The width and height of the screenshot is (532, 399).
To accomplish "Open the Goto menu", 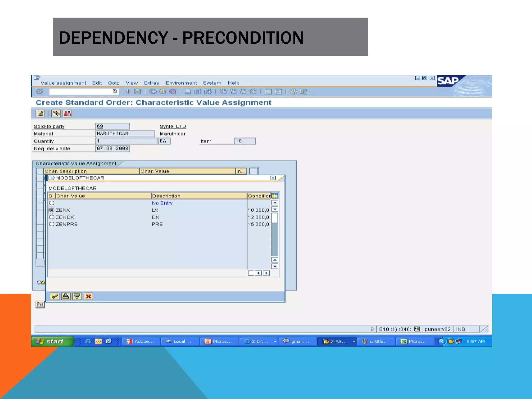I will [x=114, y=83].
